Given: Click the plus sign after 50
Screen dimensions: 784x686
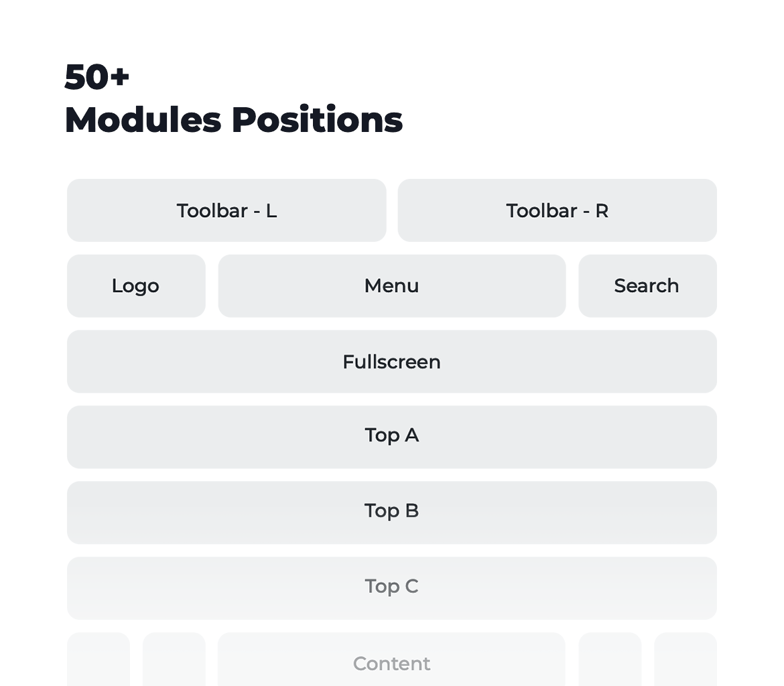Looking at the screenshot, I should coord(120,77).
